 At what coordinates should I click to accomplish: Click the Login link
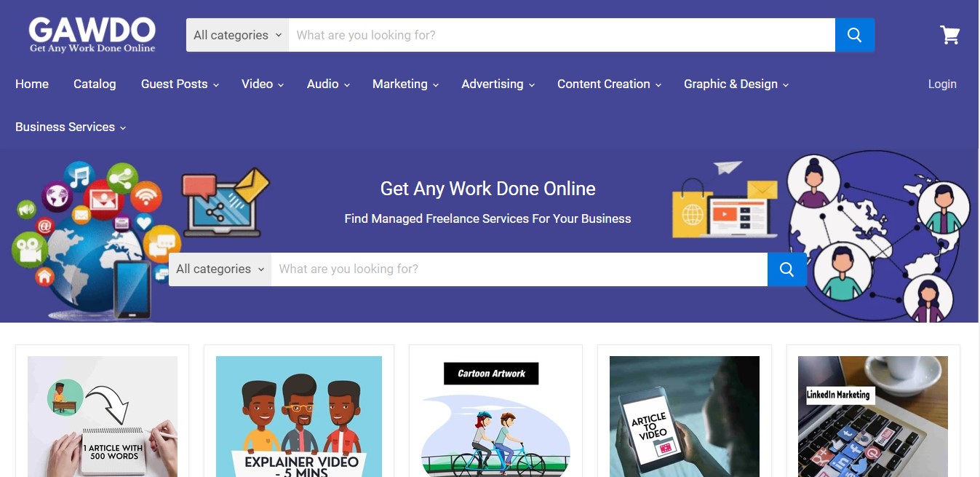pos(942,84)
